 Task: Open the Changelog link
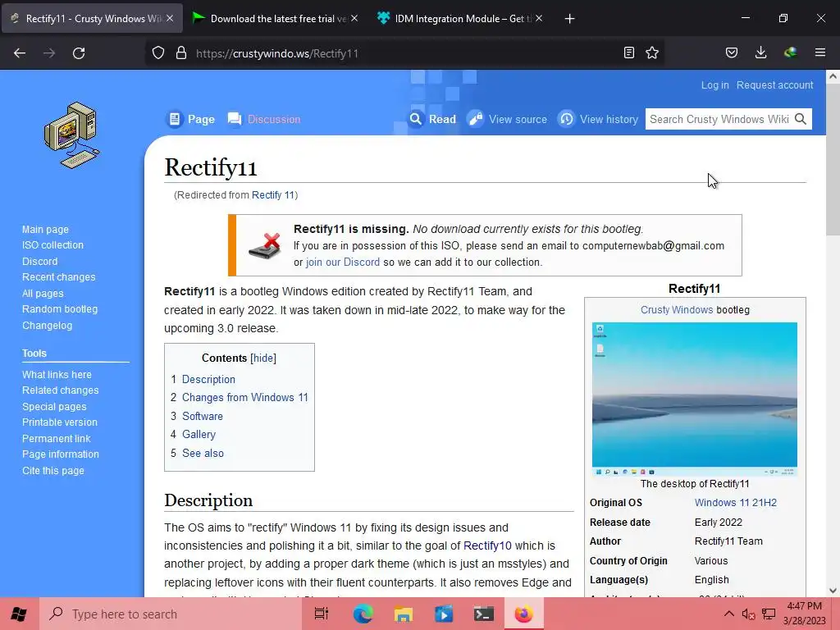[x=47, y=325]
